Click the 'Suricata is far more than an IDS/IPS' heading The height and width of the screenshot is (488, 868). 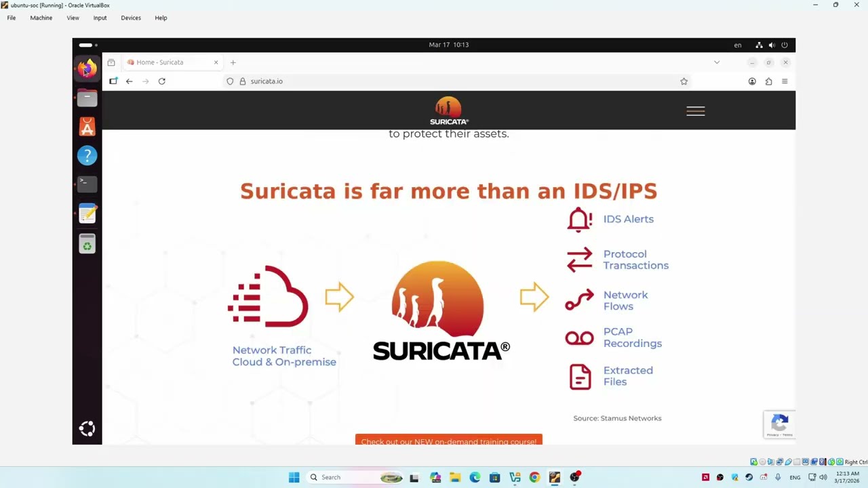pyautogui.click(x=448, y=191)
